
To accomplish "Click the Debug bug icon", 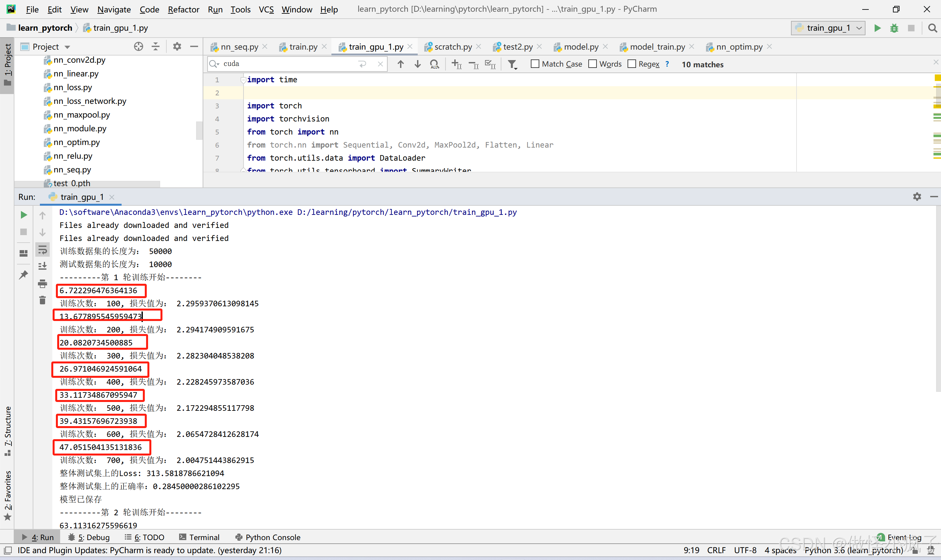I will pyautogui.click(x=894, y=28).
